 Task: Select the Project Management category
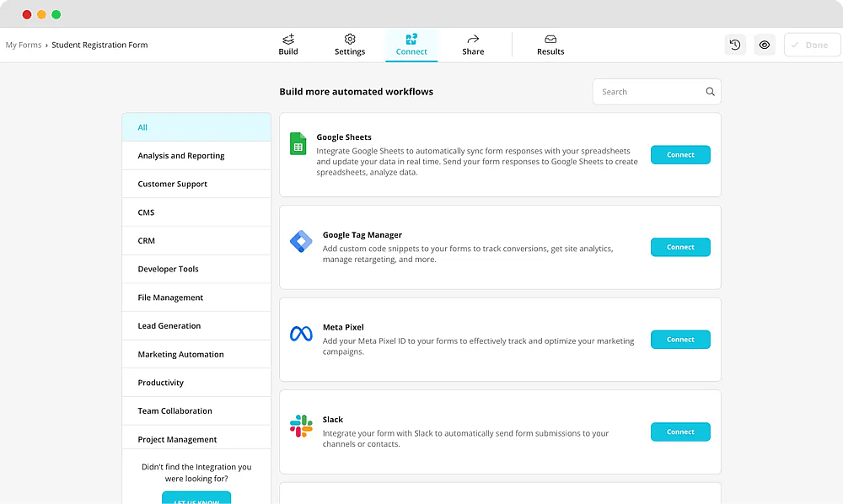pyautogui.click(x=196, y=439)
